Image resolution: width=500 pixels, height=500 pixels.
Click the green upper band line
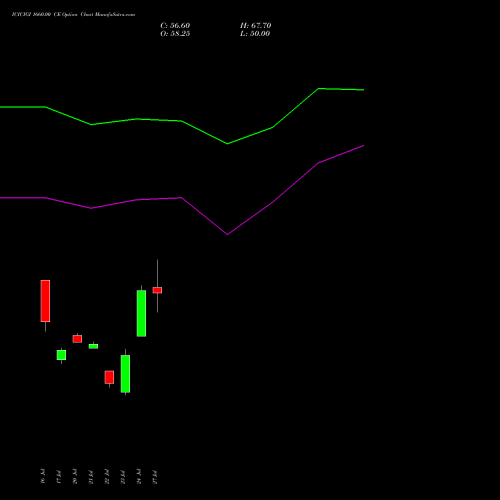(182, 121)
